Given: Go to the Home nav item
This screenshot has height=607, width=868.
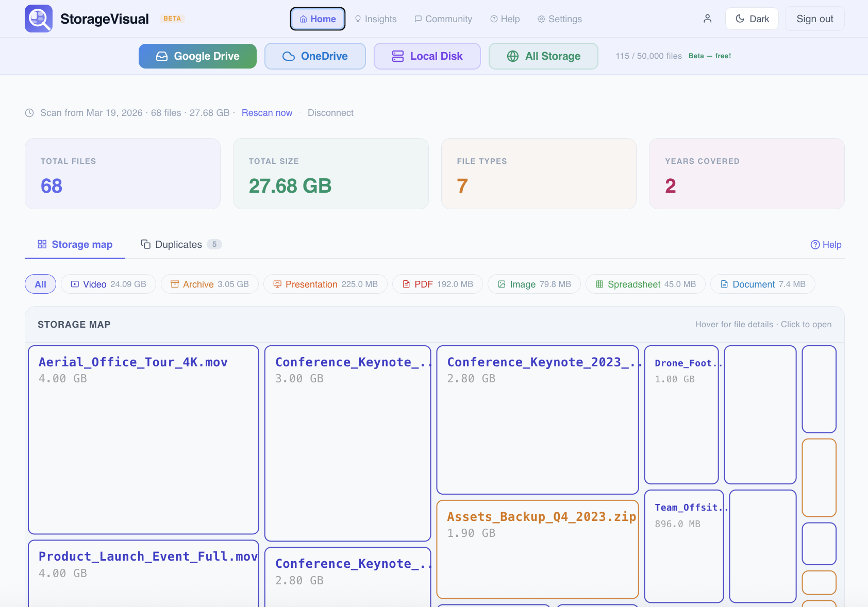Looking at the screenshot, I should [318, 19].
